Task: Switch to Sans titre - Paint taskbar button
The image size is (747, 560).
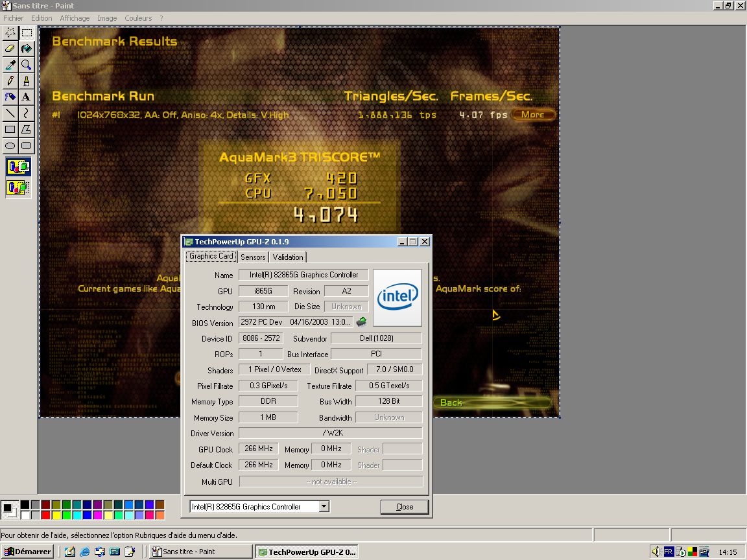Action: click(200, 552)
